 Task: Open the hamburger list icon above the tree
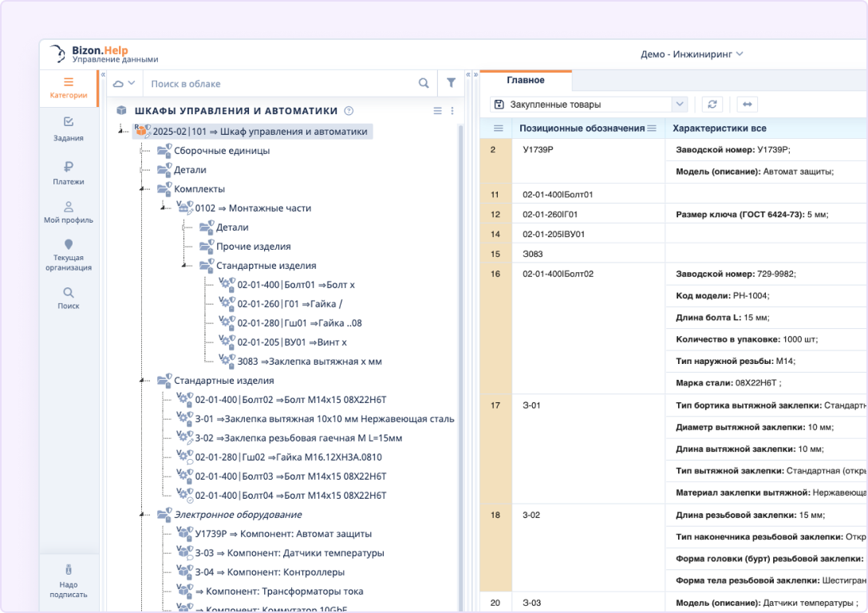click(436, 112)
